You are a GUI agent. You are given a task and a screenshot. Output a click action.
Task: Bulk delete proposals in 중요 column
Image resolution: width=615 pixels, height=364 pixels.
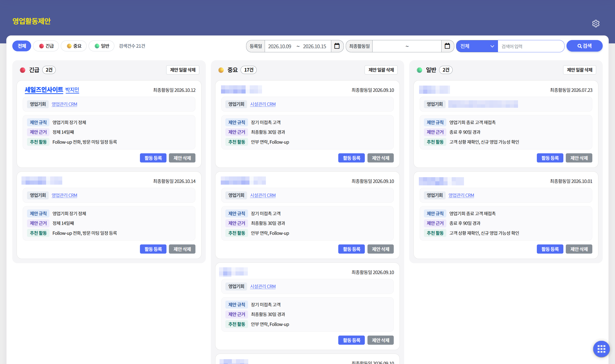pos(381,70)
